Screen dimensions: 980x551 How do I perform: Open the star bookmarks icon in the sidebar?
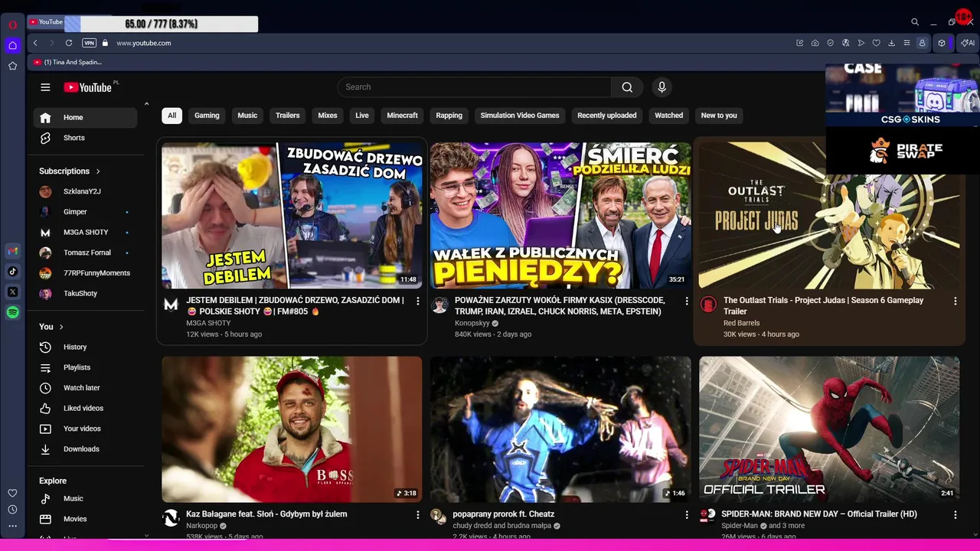pyautogui.click(x=12, y=67)
